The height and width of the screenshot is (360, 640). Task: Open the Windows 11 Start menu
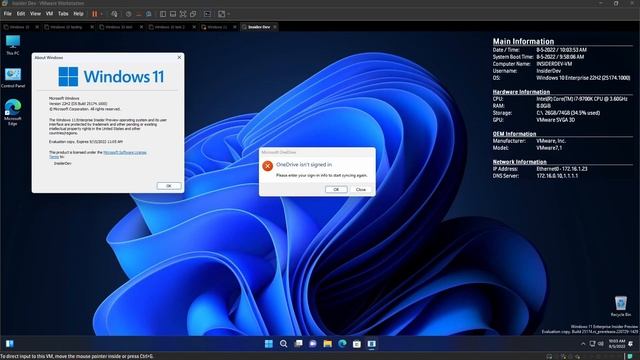click(x=269, y=344)
